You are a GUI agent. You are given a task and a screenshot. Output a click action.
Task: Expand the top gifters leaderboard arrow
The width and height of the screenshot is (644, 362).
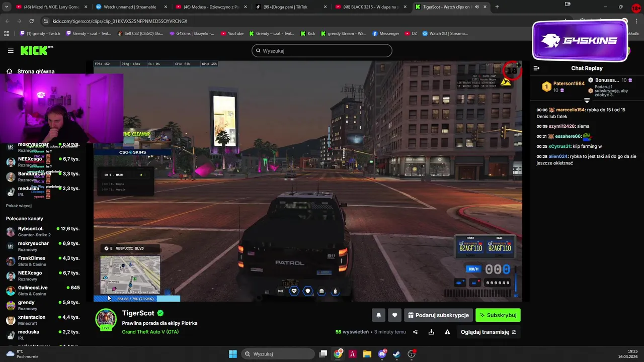tap(587, 101)
